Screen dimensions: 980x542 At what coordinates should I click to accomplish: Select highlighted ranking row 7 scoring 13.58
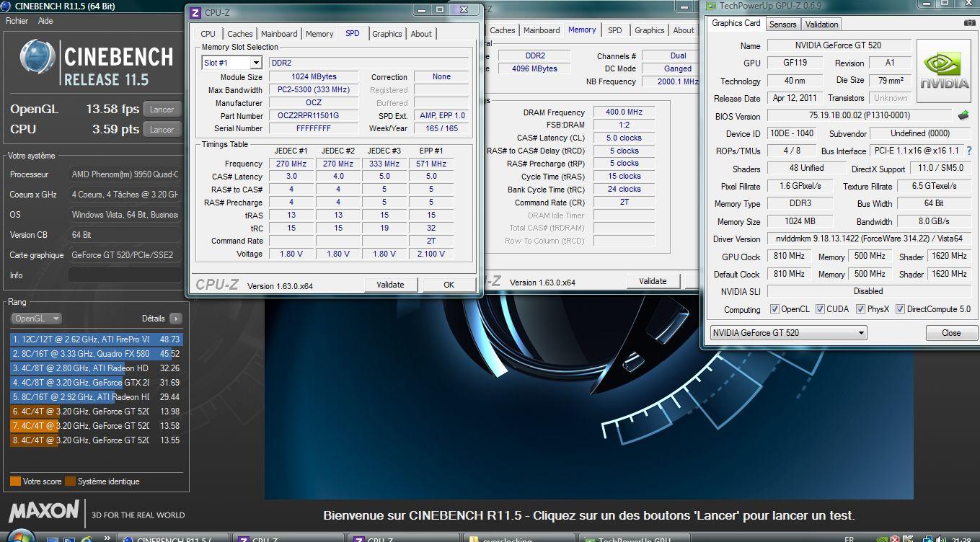pyautogui.click(x=97, y=425)
